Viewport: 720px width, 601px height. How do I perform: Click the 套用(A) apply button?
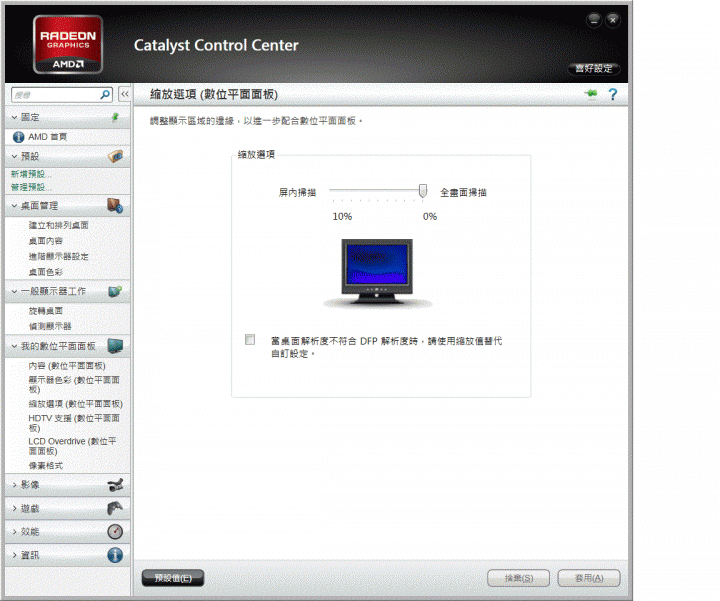coord(589,578)
